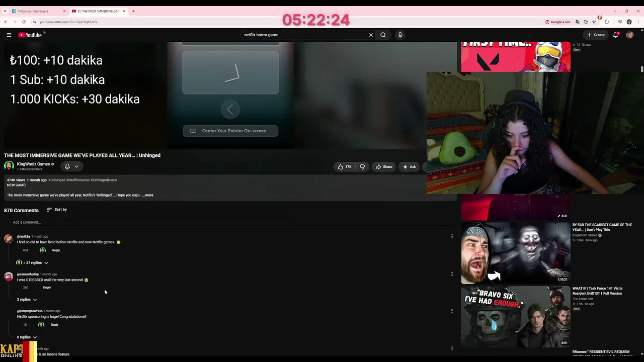
Task: Open 'WHAT IF | Task Force 141' video title
Action: point(597,291)
